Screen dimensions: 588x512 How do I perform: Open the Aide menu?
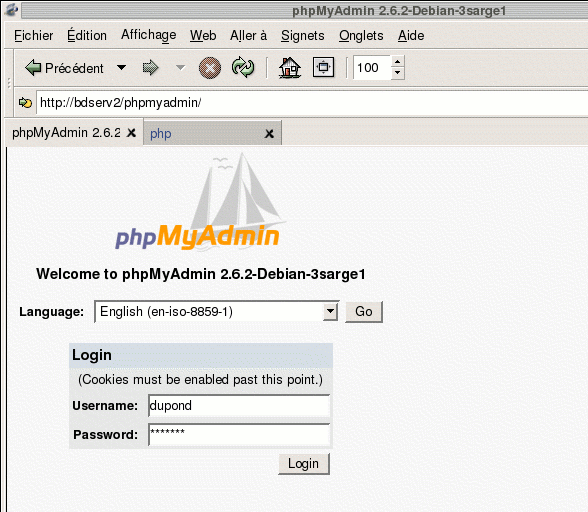pyautogui.click(x=411, y=36)
